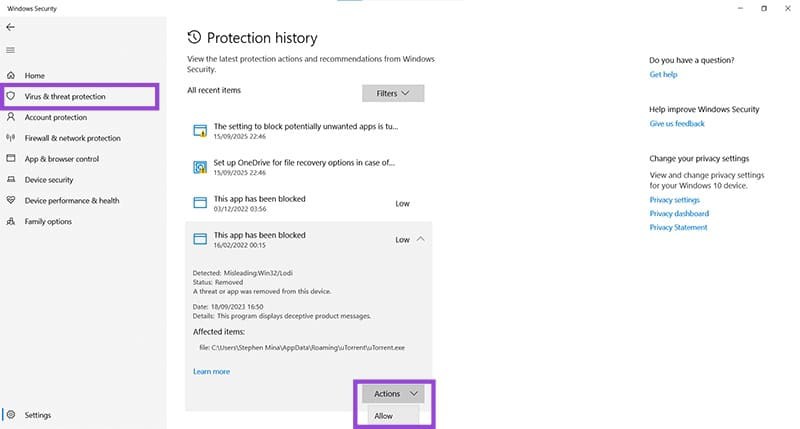The width and height of the screenshot is (800, 429).
Task: Click the back arrow icon
Action: pos(11,27)
